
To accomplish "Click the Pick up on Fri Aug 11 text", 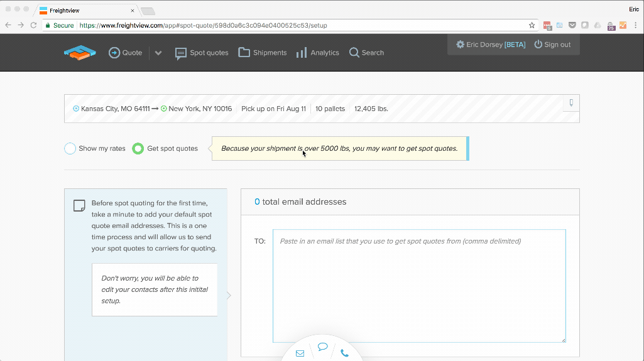I will pyautogui.click(x=273, y=109).
